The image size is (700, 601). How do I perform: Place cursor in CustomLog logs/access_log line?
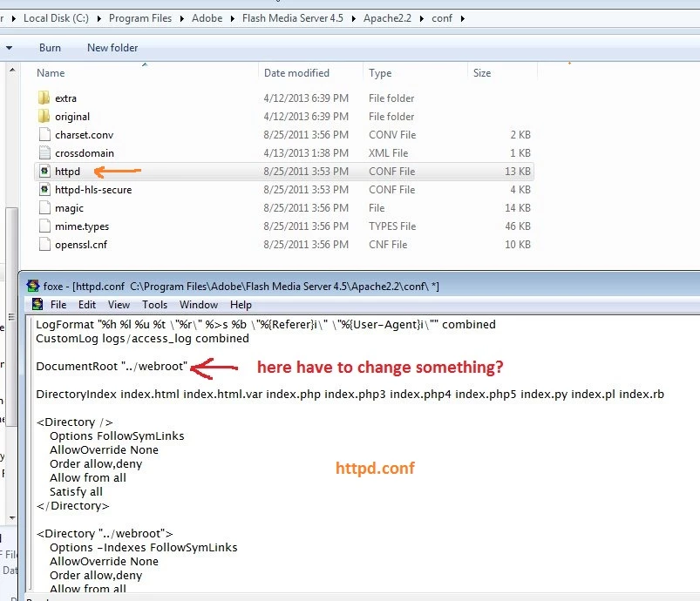(142, 338)
